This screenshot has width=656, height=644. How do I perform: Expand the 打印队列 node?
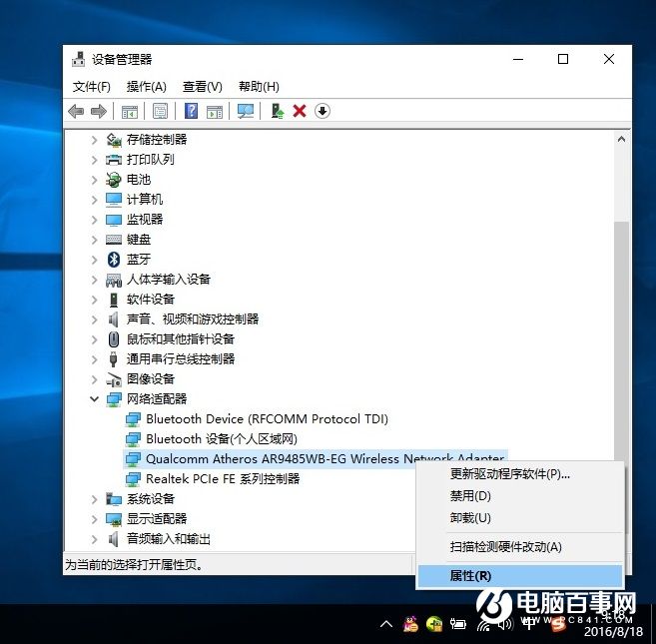click(x=95, y=160)
